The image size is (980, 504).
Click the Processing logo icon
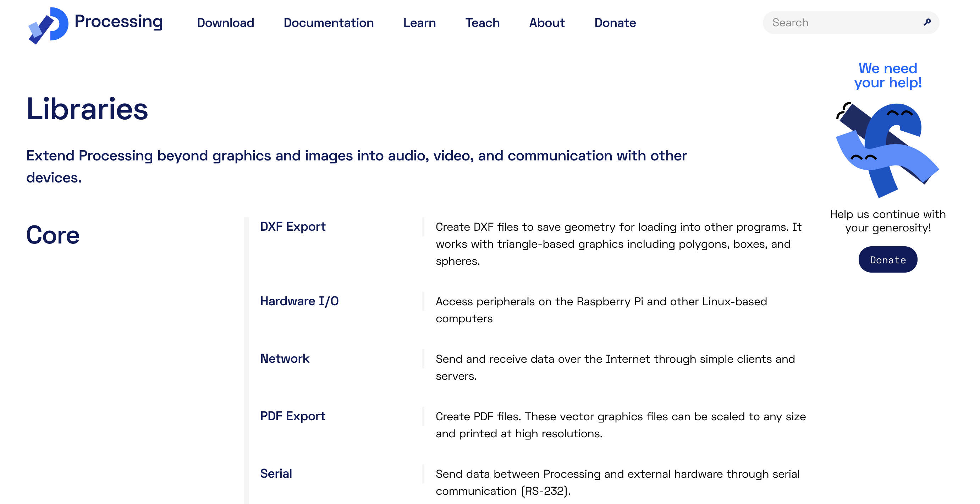coord(48,25)
